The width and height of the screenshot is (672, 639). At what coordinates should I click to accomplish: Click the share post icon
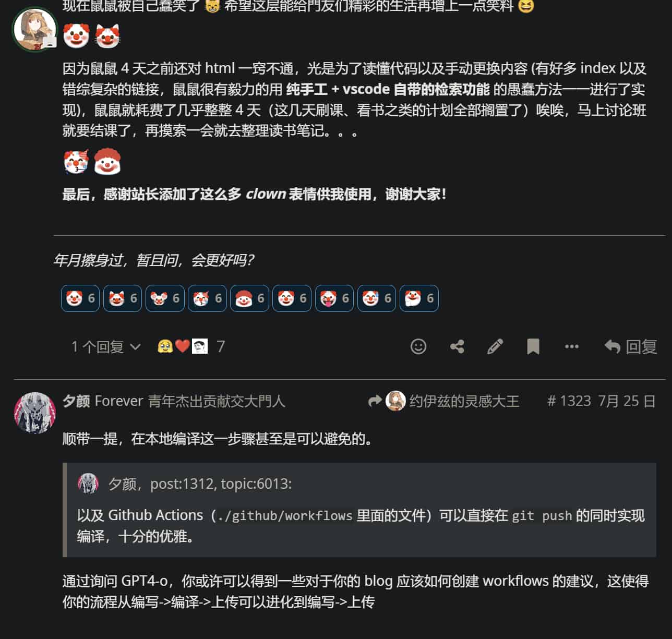[x=457, y=346]
